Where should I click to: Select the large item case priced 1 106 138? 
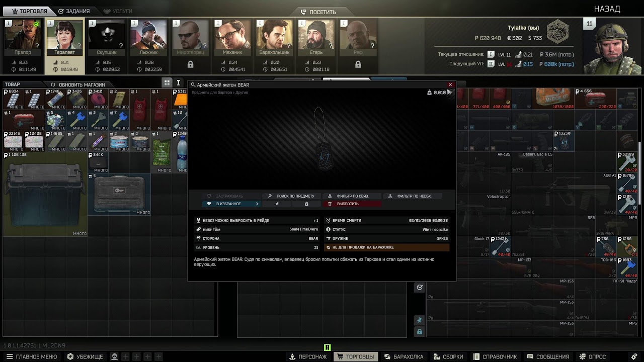coord(45,194)
